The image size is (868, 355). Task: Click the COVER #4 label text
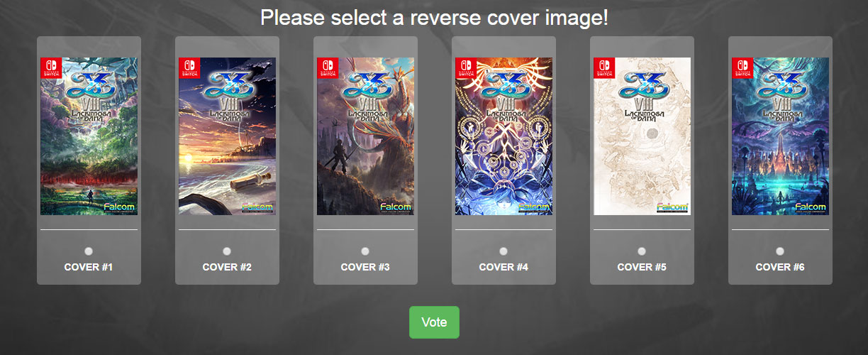click(503, 268)
